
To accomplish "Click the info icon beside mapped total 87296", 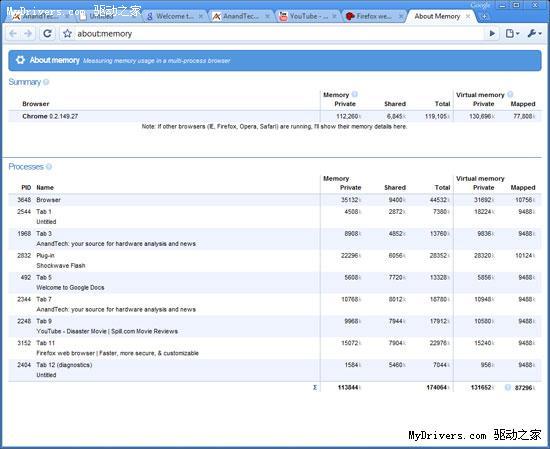I will pyautogui.click(x=508, y=387).
